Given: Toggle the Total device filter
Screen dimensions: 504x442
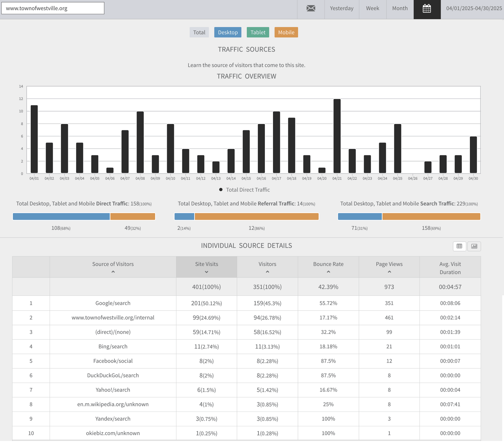Looking at the screenshot, I should pos(199,32).
